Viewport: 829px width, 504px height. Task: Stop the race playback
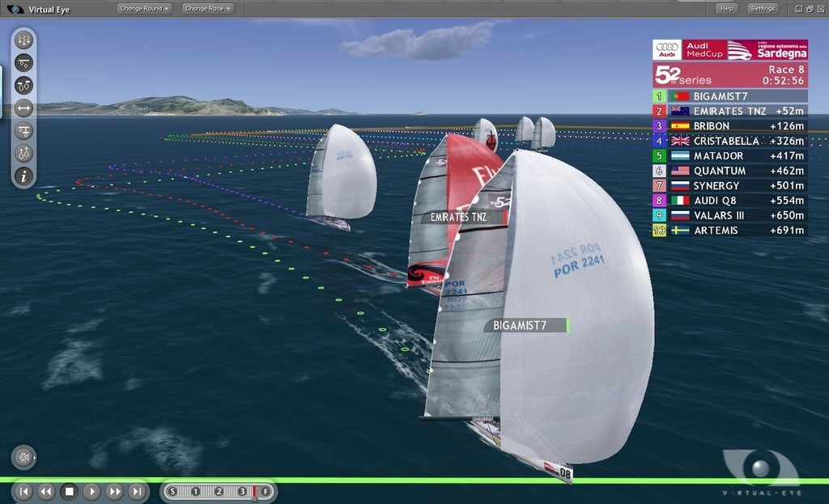click(x=70, y=492)
